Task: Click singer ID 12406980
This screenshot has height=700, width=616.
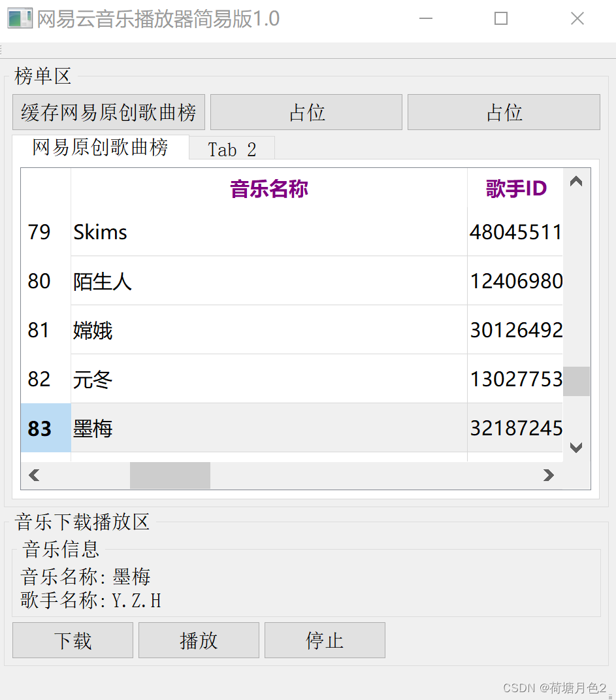Action: [x=515, y=281]
